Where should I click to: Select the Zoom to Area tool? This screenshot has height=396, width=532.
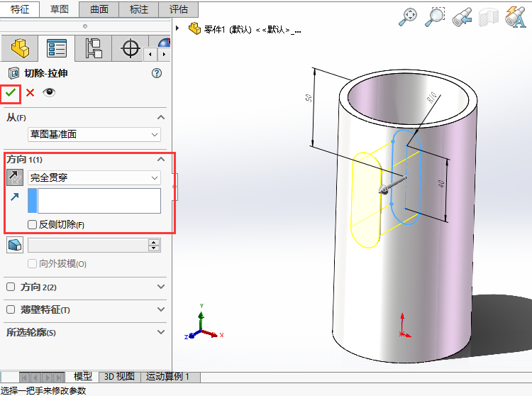pyautogui.click(x=434, y=17)
